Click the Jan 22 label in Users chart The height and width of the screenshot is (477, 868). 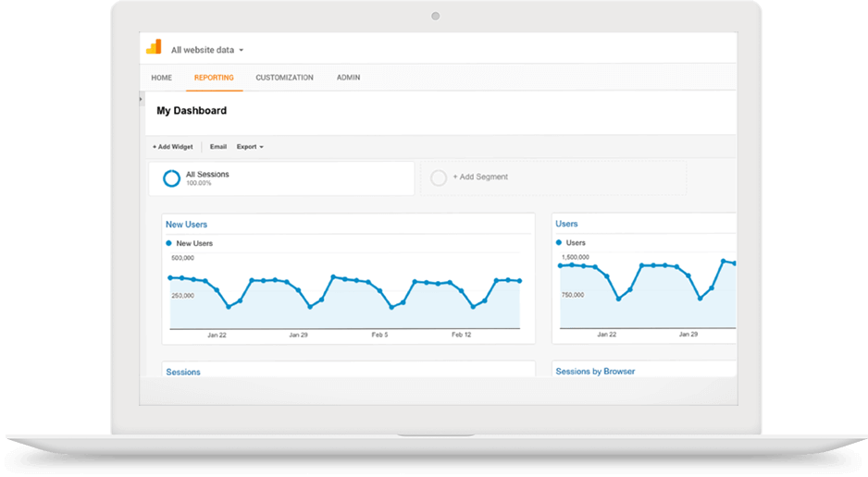click(x=607, y=335)
